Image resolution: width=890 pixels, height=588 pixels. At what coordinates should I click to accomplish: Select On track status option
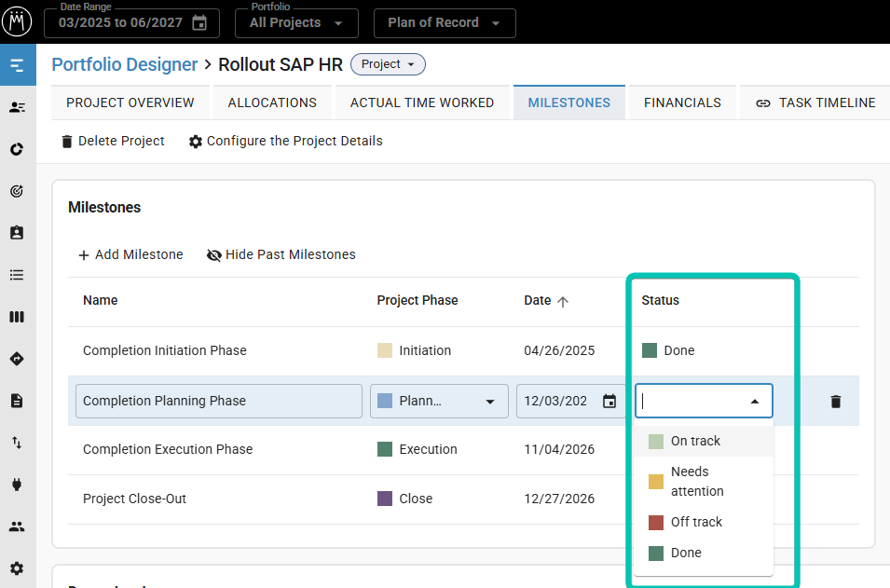pos(704,441)
